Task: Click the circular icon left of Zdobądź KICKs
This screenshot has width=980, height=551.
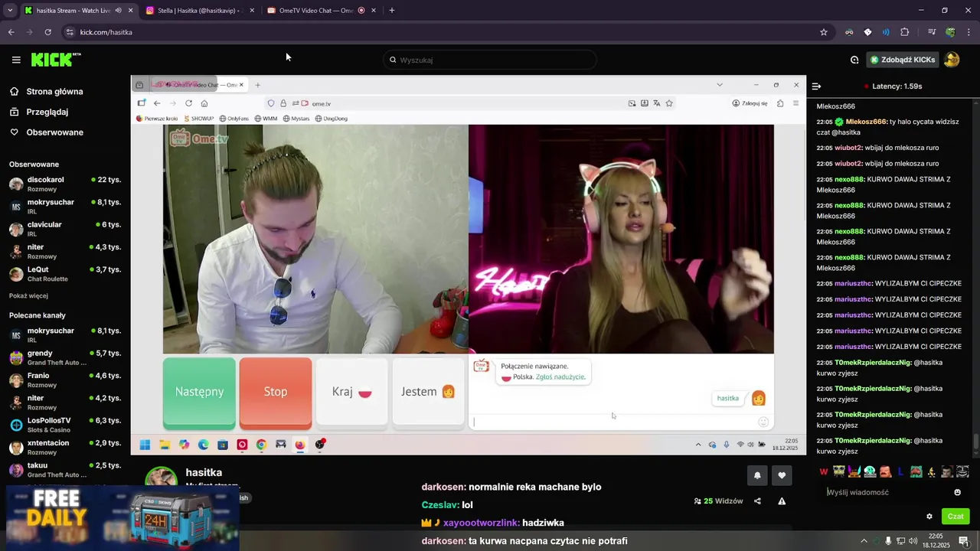Action: coord(854,60)
